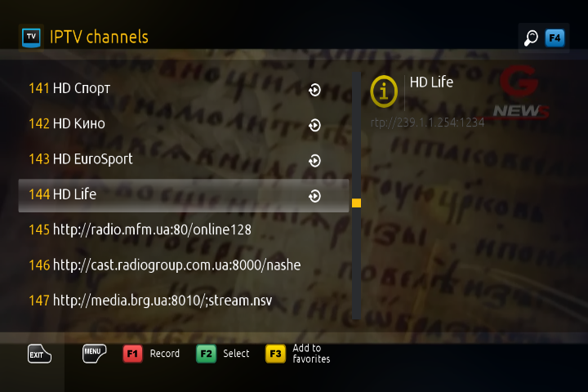Open the cast.radiogroup.com.ua entry 146
Image resolution: width=588 pixels, height=392 pixels.
[184, 265]
